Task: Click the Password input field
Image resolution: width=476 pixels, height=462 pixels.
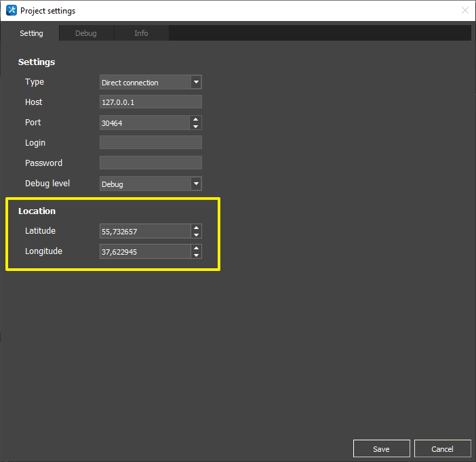Action: pos(151,163)
